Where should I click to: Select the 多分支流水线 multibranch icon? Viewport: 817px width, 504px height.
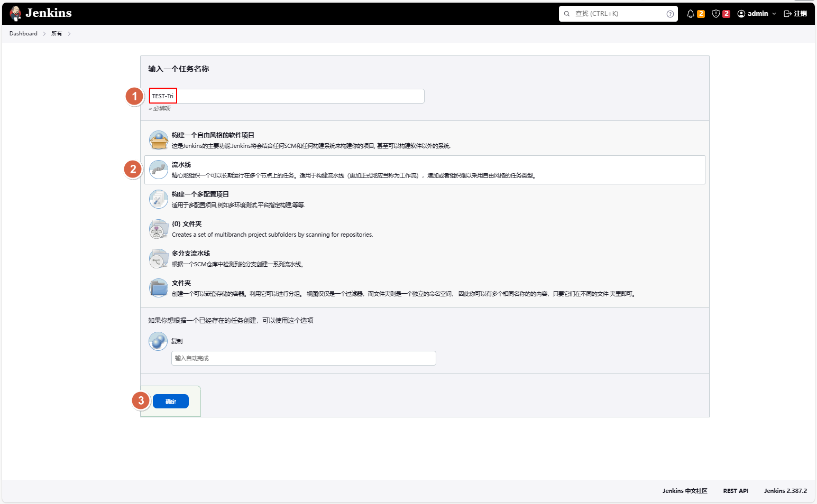click(159, 258)
